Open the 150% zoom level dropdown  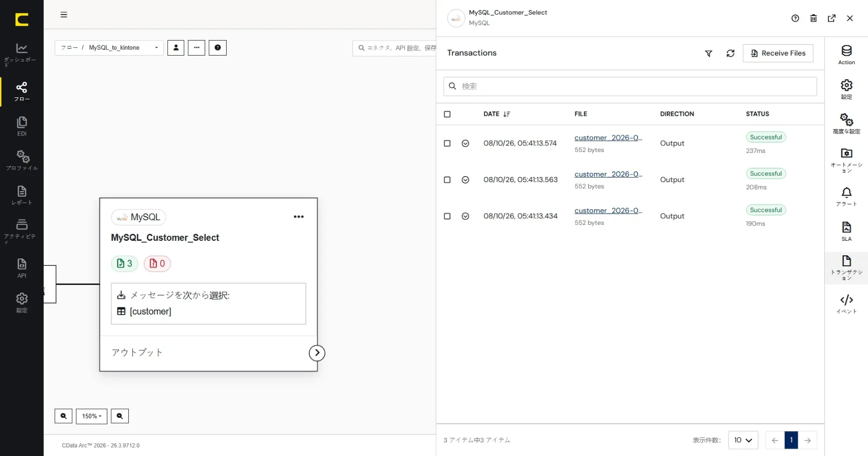click(92, 416)
